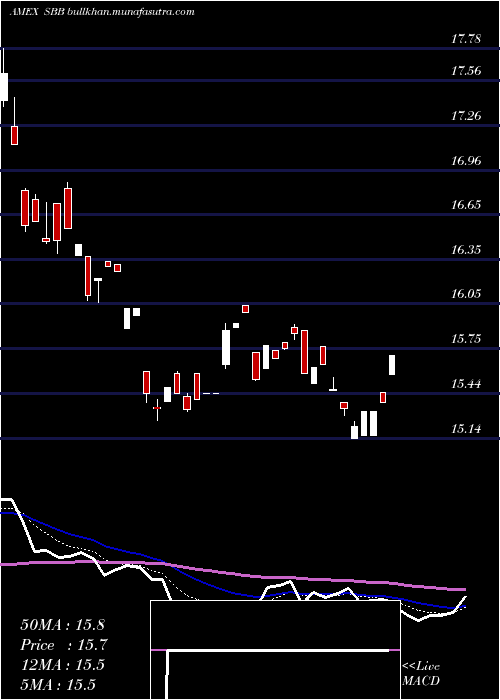This screenshot has width=500, height=700.
Task: Click the 15.14 price axis label
Action: coord(466,429)
